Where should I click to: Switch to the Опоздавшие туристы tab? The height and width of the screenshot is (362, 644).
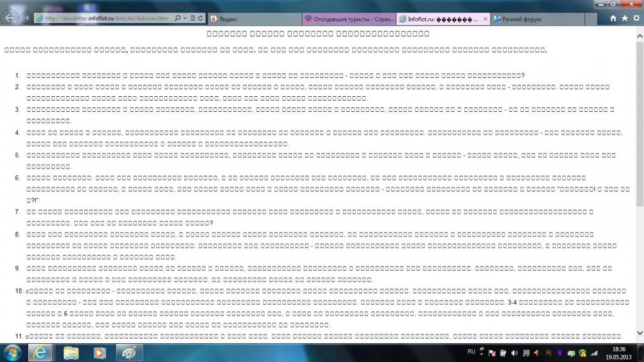pos(348,19)
